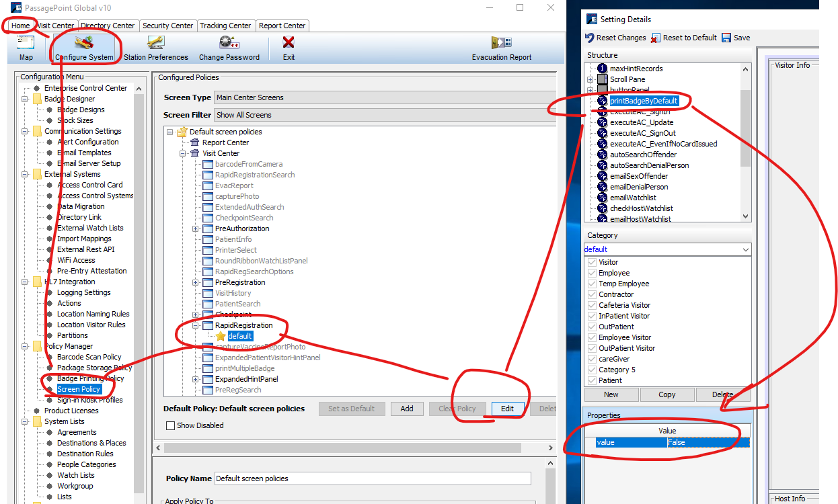Image resolution: width=838 pixels, height=504 pixels.
Task: Click Reset Changes in Setting Details
Action: click(615, 38)
